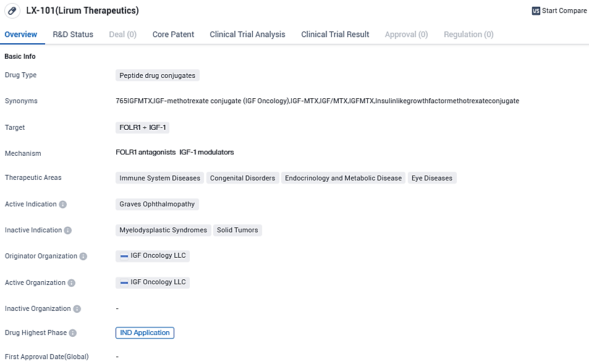Open the Clinical Trial Analysis tab

point(247,35)
